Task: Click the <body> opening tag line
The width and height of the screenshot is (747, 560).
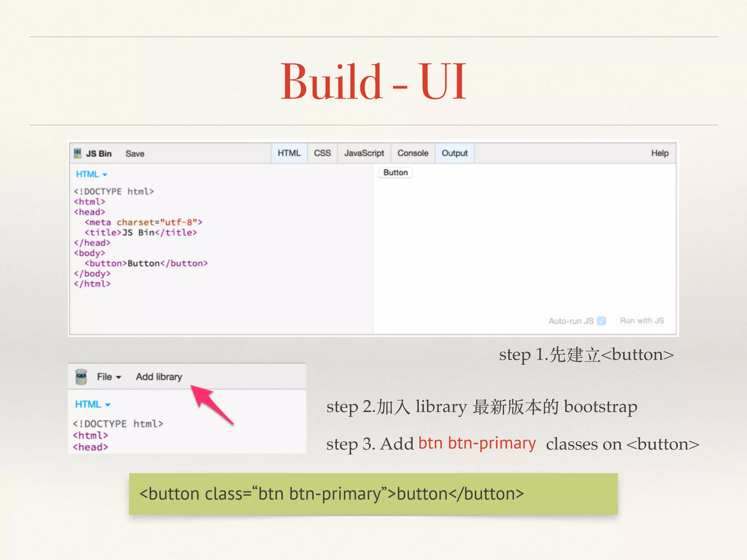Action: point(90,253)
